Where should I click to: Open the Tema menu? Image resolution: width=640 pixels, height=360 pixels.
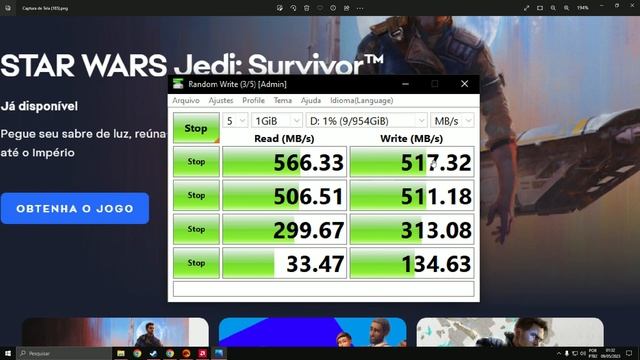283,100
